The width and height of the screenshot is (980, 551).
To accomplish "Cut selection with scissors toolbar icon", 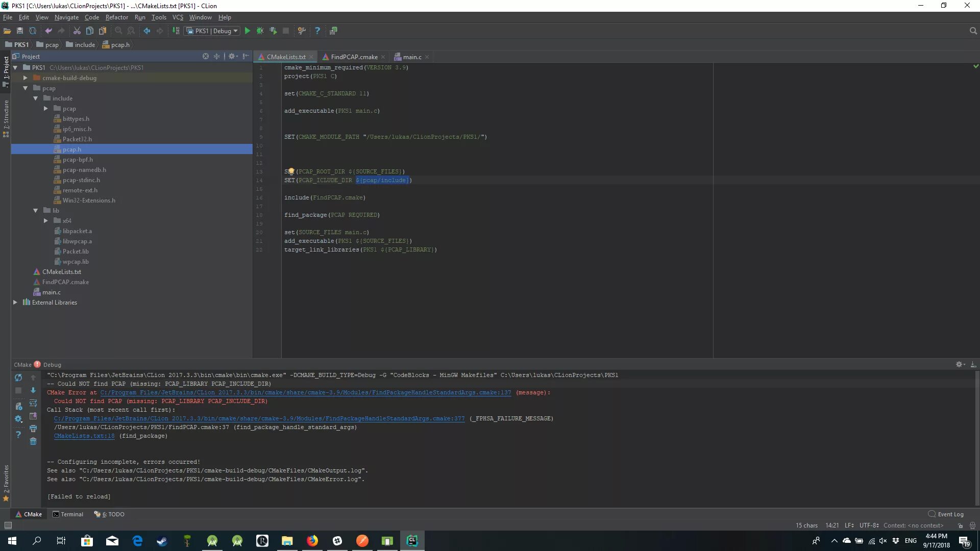I will (x=77, y=31).
